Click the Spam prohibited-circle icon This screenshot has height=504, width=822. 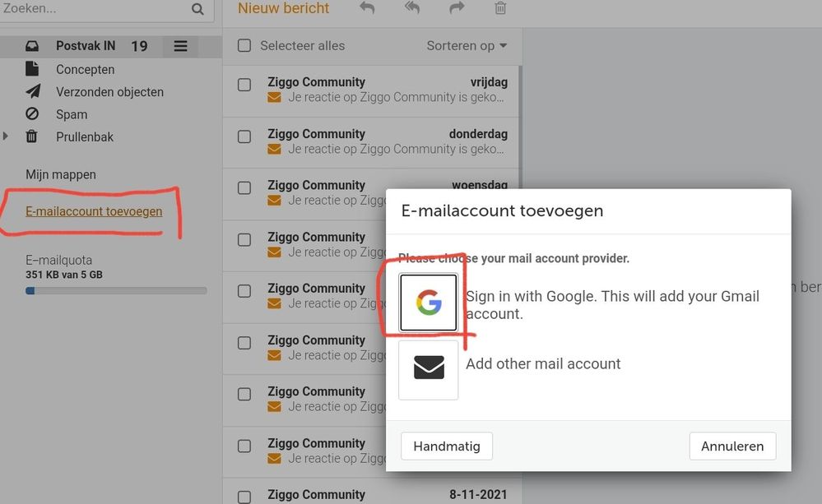[32, 113]
